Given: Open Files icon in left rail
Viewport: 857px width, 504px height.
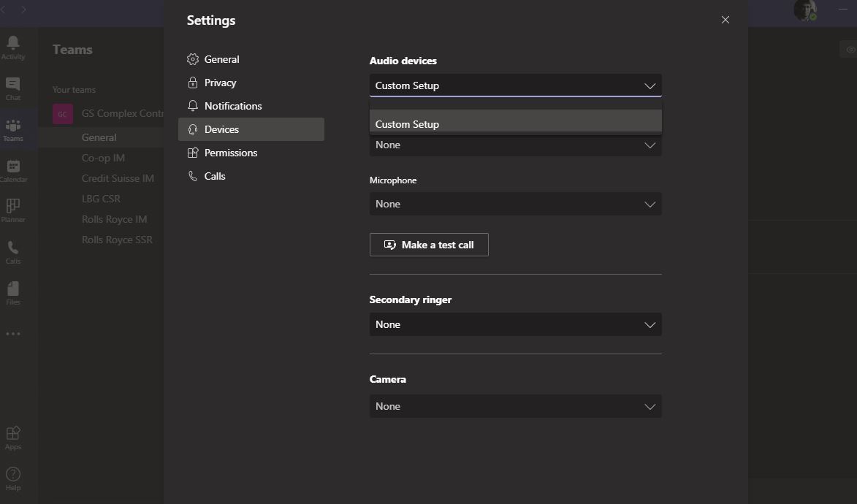Looking at the screenshot, I should pyautogui.click(x=13, y=292).
